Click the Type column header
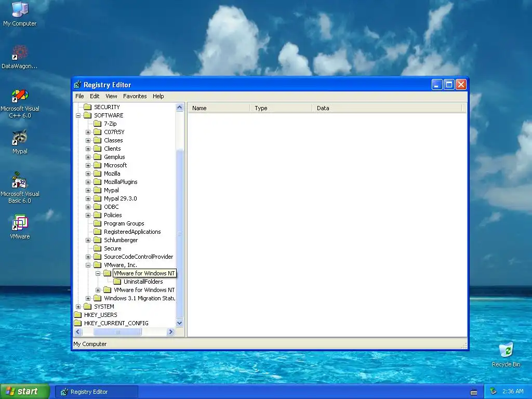The width and height of the screenshot is (532, 399). pos(281,108)
